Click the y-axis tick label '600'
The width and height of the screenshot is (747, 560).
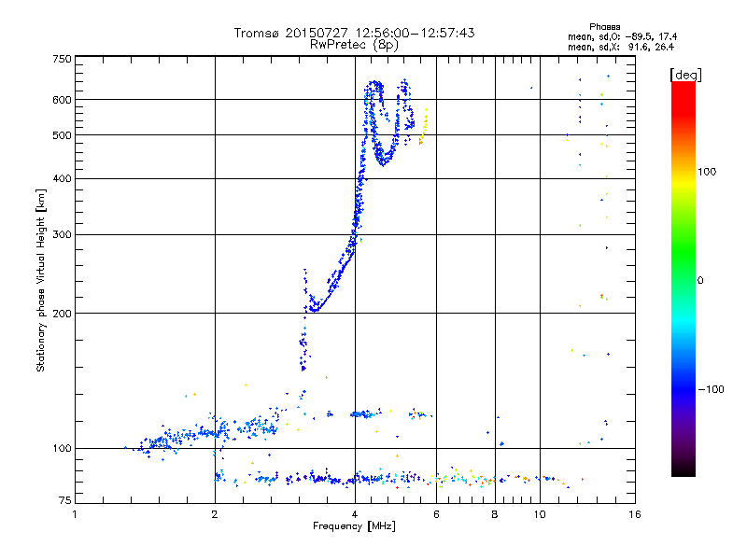pyautogui.click(x=63, y=100)
